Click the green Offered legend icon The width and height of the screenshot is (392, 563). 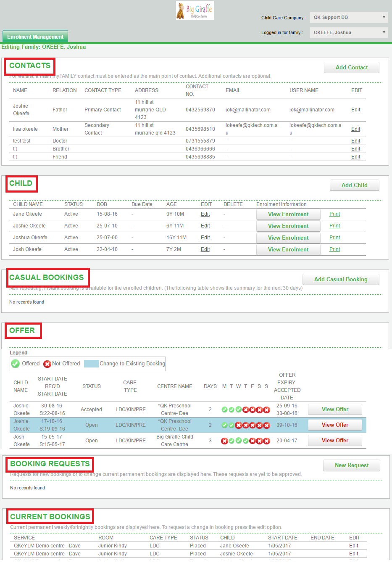pos(15,363)
